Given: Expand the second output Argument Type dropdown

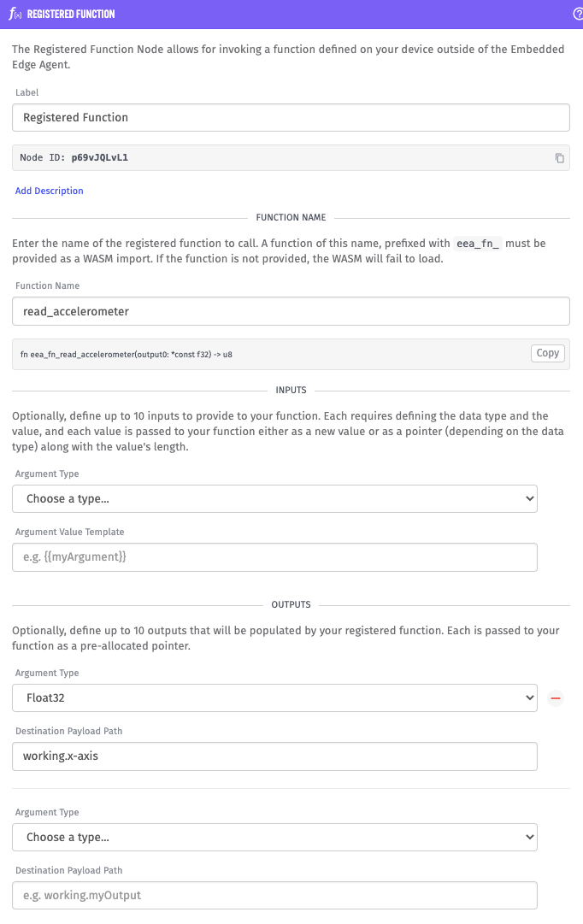Looking at the screenshot, I should 274,838.
